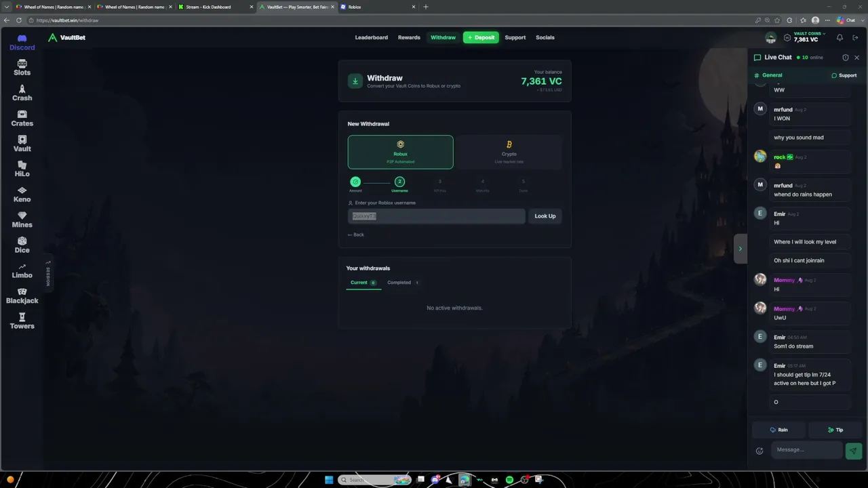868x488 pixels.
Task: Switch to the Roblox browser tab
Action: click(377, 7)
